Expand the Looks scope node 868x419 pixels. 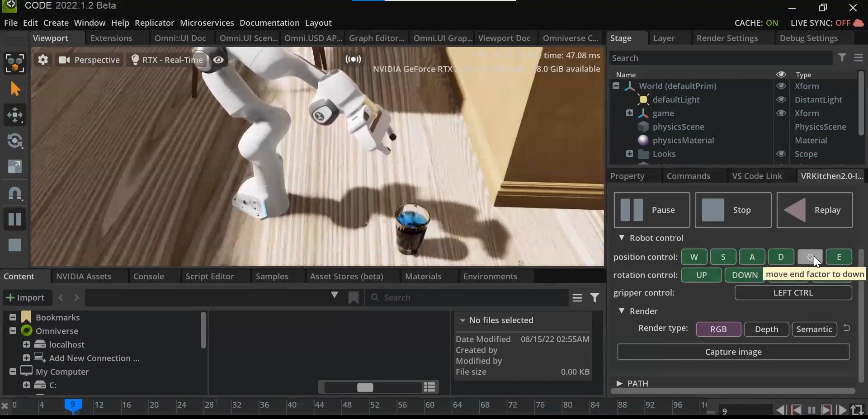click(x=630, y=154)
